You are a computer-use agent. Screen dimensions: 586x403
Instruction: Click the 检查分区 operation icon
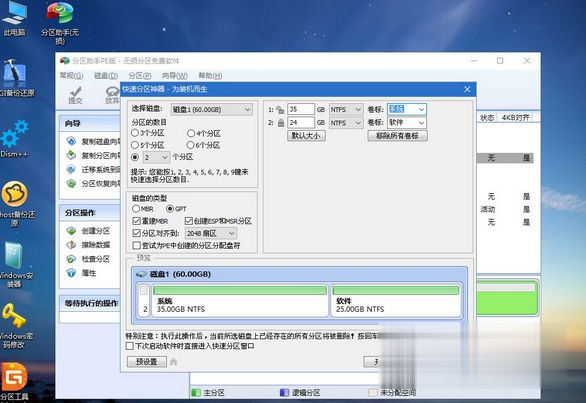(x=71, y=259)
